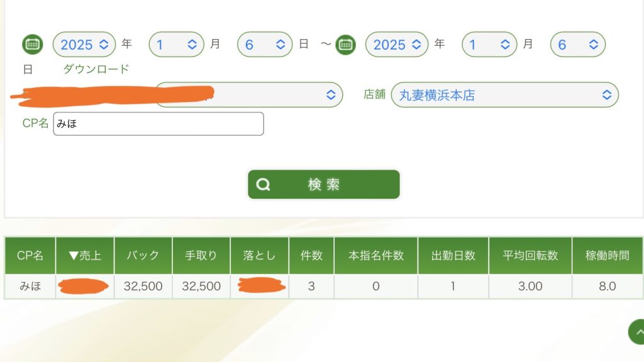Click the バック column header

tap(143, 256)
